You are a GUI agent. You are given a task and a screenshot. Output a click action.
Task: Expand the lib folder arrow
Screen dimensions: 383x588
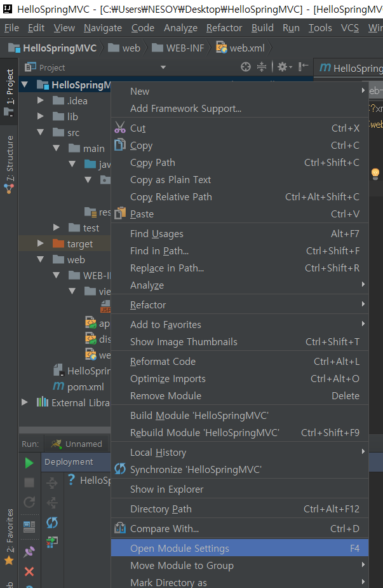[40, 116]
